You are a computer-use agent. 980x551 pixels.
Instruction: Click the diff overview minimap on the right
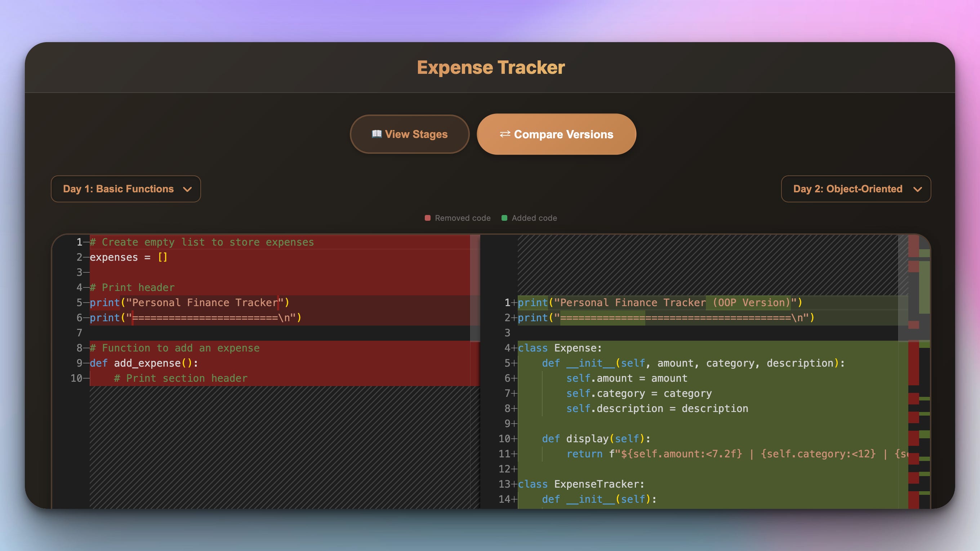click(919, 372)
